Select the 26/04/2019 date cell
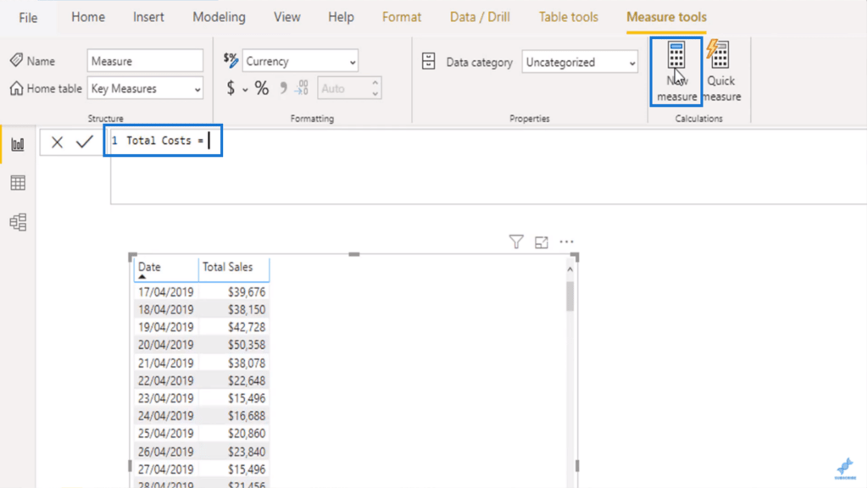This screenshot has height=488, width=868. [165, 452]
